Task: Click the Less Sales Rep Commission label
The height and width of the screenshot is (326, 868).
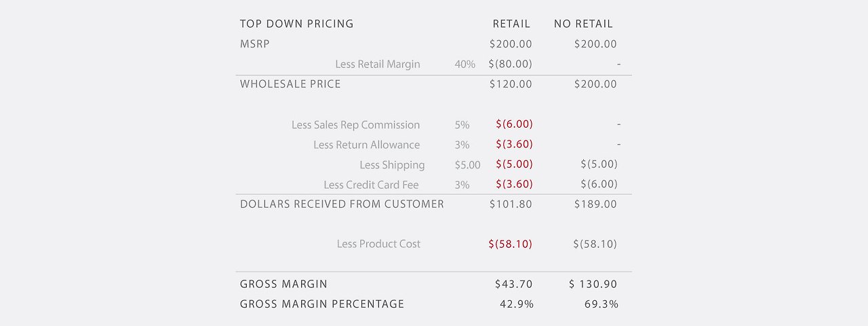Action: [x=355, y=125]
